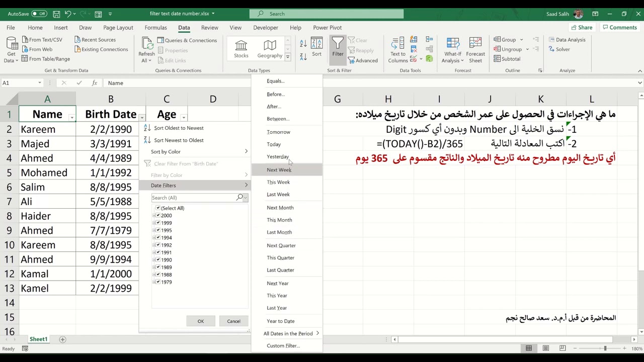This screenshot has width=644, height=362.
Task: Expand the Name Box dropdown
Action: 40,83
